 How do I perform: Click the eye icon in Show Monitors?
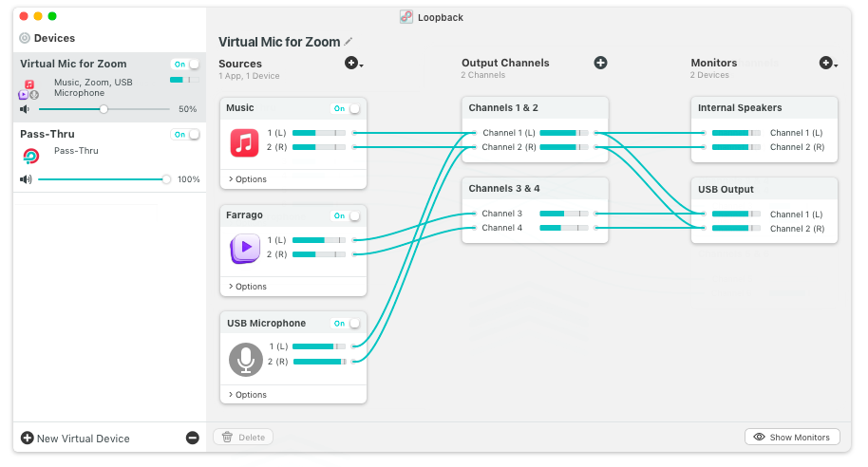(760, 438)
